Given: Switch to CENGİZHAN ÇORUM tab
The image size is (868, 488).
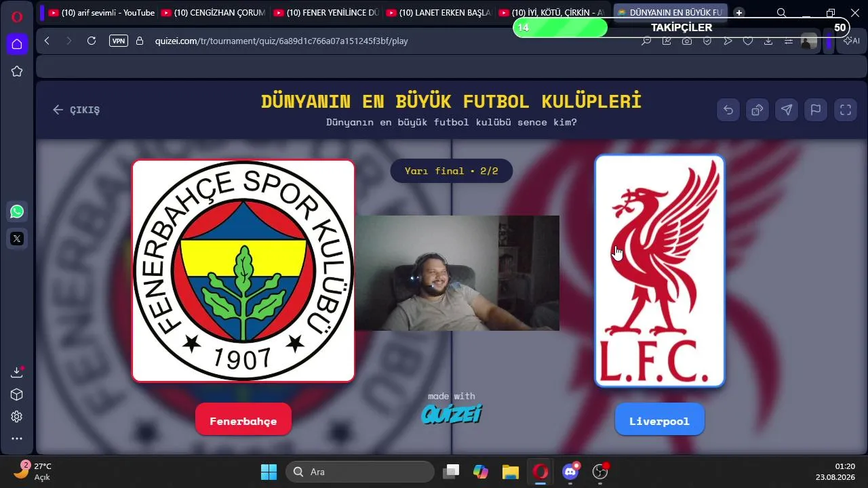Looking at the screenshot, I should coord(214,13).
